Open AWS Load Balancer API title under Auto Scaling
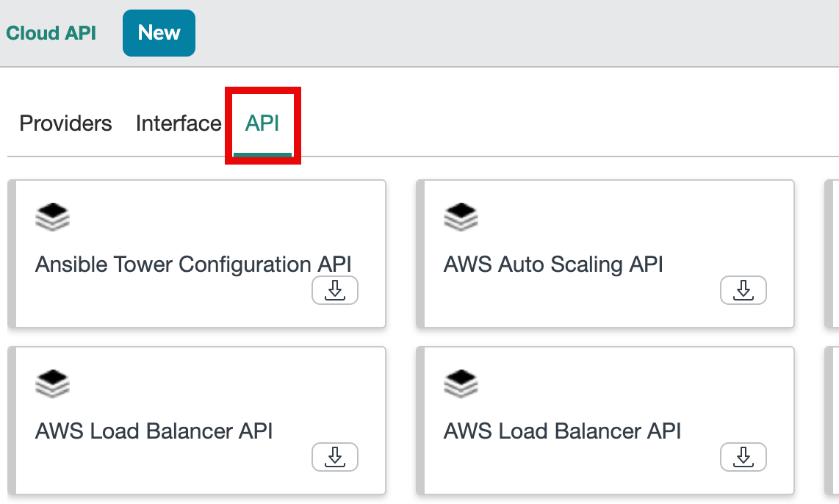839x504 pixels. click(562, 431)
